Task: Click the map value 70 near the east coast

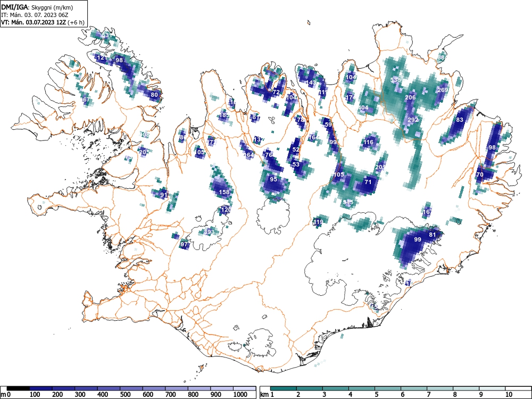Action: 480,174
